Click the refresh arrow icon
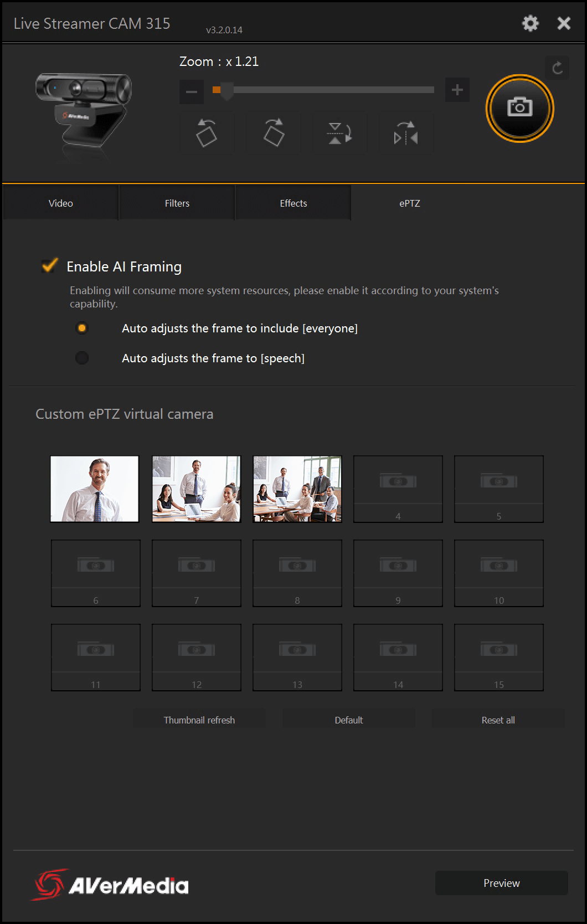The height and width of the screenshot is (924, 587). click(x=557, y=68)
